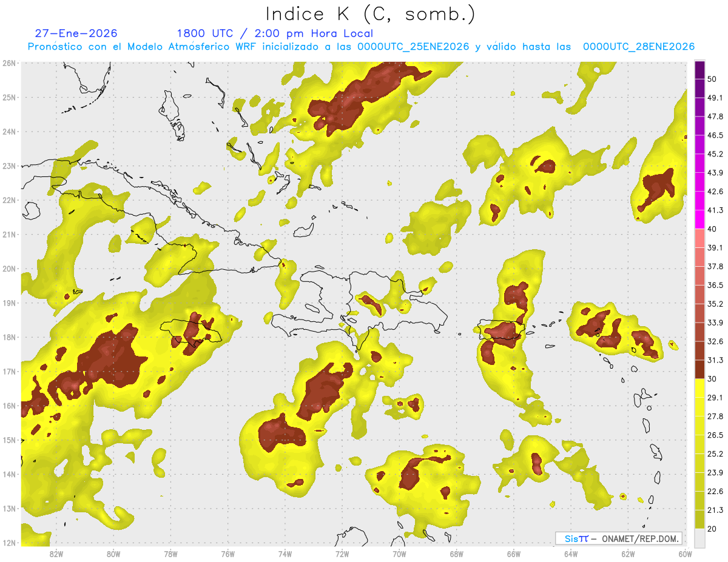Click the colorbar value '42.6'
This screenshot has width=728, height=562.
click(x=715, y=192)
